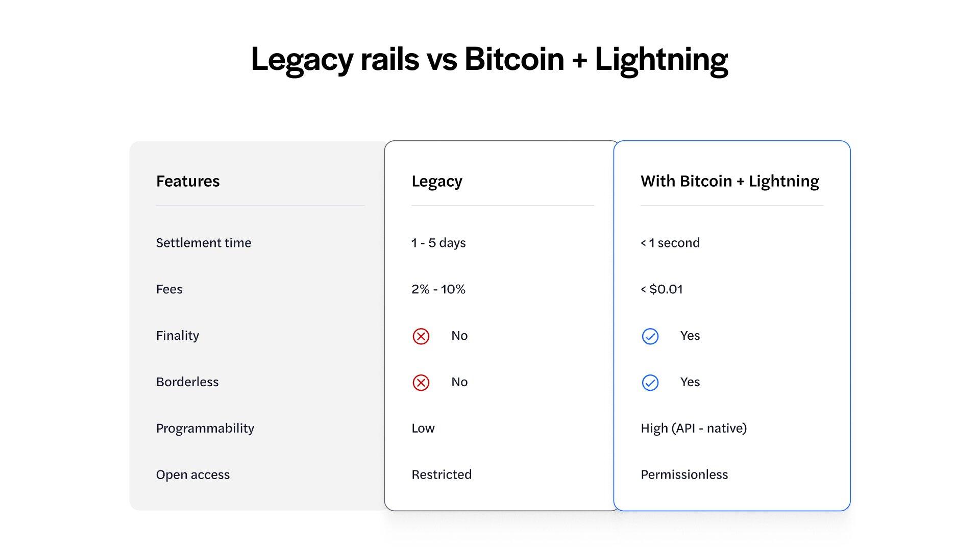This screenshot has width=980, height=551.
Task: Click the 'Low' programmability value
Action: click(x=423, y=428)
